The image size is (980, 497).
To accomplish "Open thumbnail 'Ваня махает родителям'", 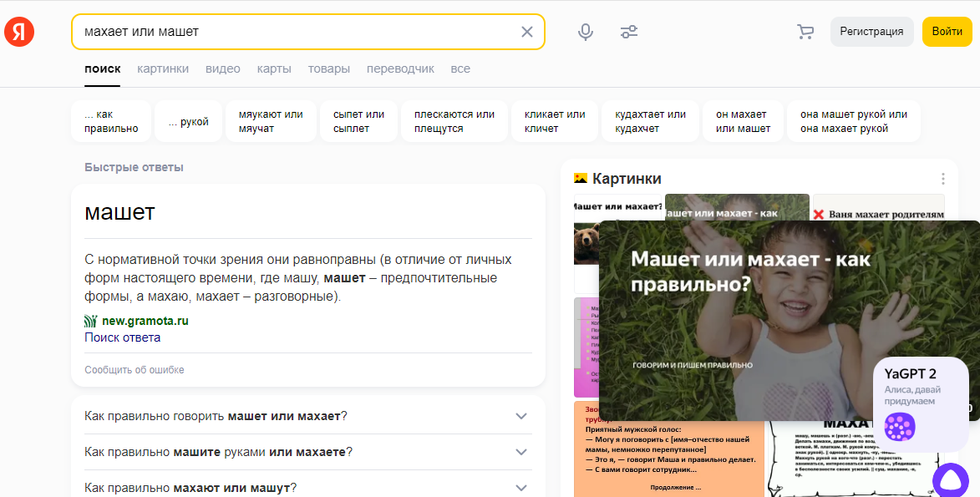I will click(x=880, y=207).
